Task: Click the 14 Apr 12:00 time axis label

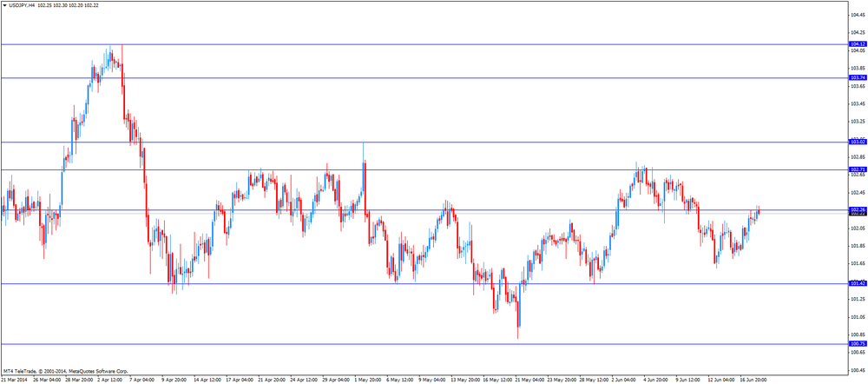Action: [207, 380]
